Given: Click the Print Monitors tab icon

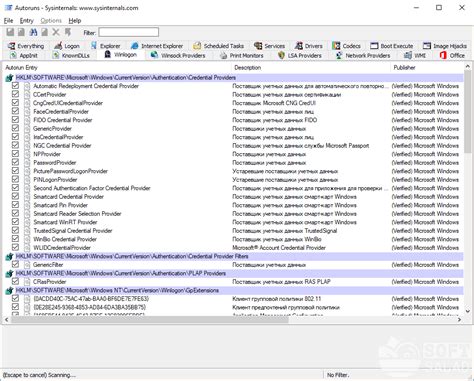Looking at the screenshot, I should pyautogui.click(x=223, y=55).
